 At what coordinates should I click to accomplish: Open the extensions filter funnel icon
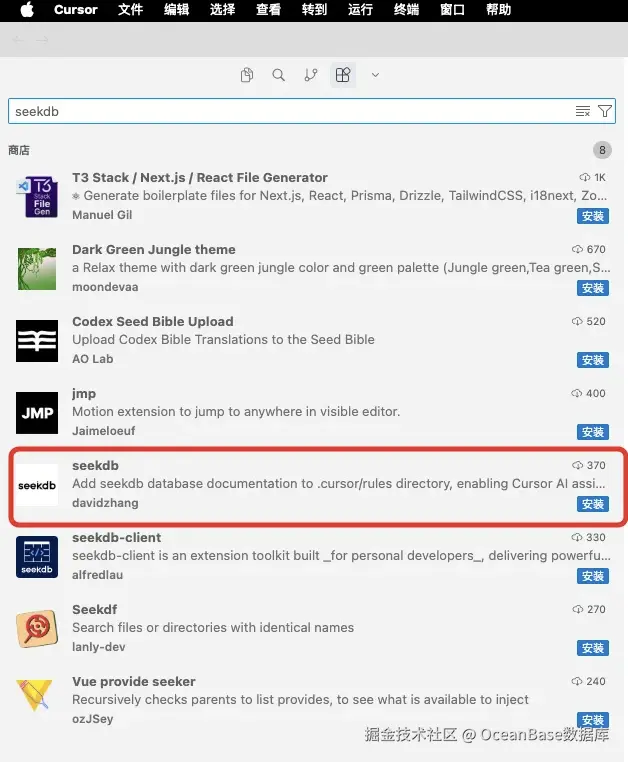(605, 111)
